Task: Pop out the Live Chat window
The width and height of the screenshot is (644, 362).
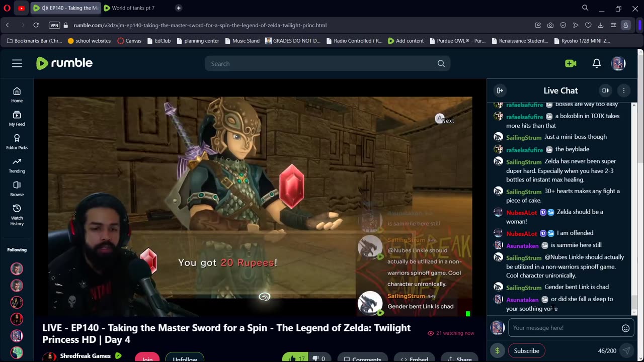Action: pos(605,90)
